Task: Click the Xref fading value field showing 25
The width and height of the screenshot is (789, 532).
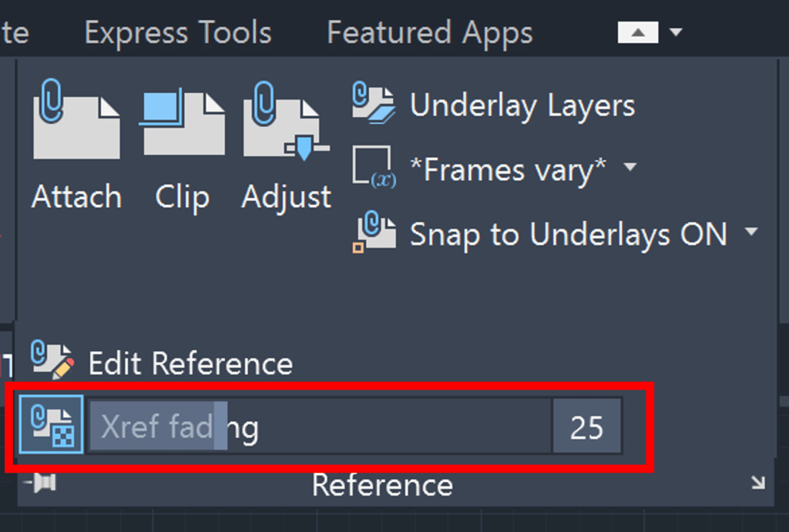Action: tap(587, 424)
